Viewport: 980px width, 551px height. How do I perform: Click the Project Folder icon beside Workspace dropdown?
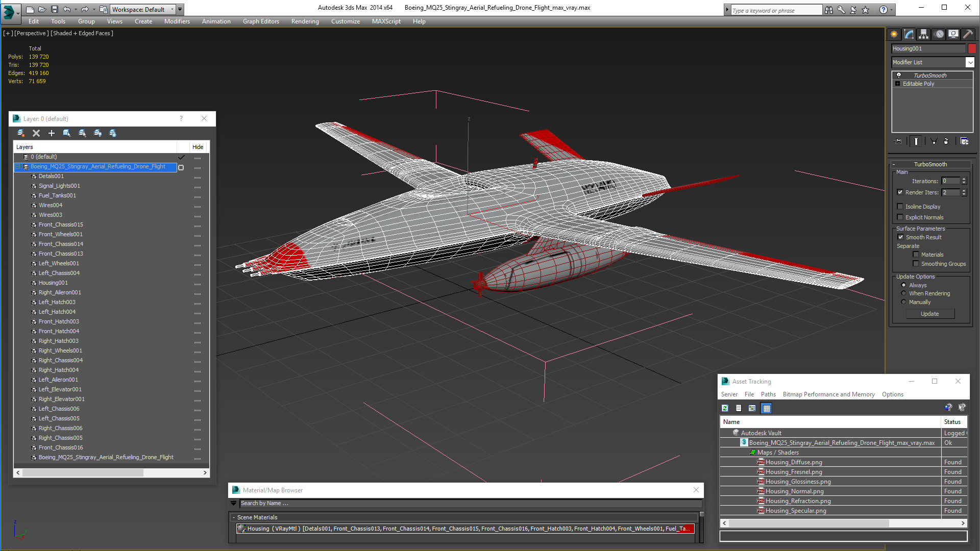(104, 9)
